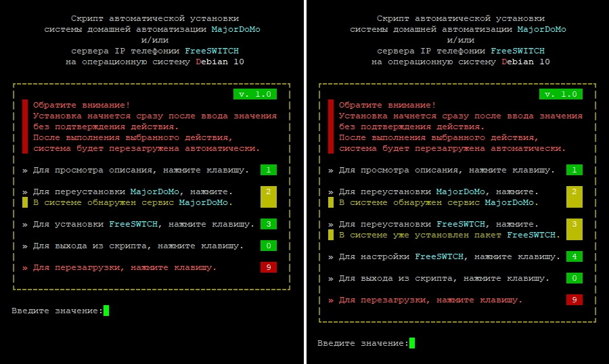Click 'Для настройки FreeSWTCH' line in right terminal
Screen dimensions: 609x364
click(x=445, y=257)
